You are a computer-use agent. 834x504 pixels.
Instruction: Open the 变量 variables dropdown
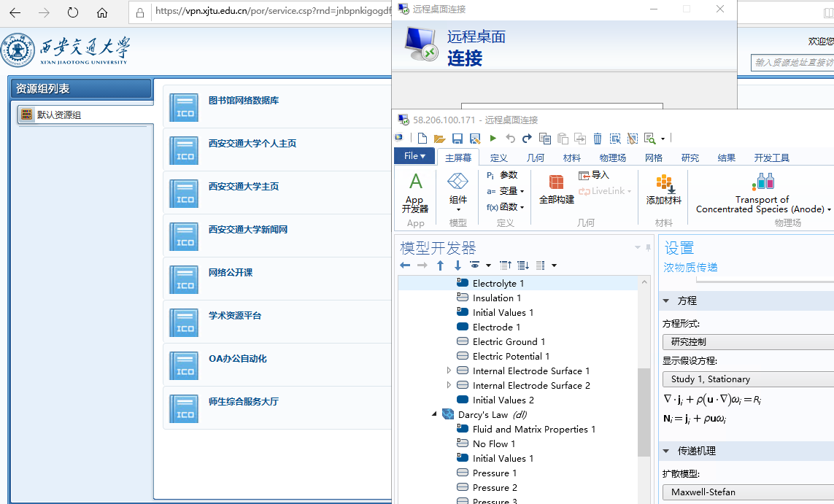tap(506, 191)
